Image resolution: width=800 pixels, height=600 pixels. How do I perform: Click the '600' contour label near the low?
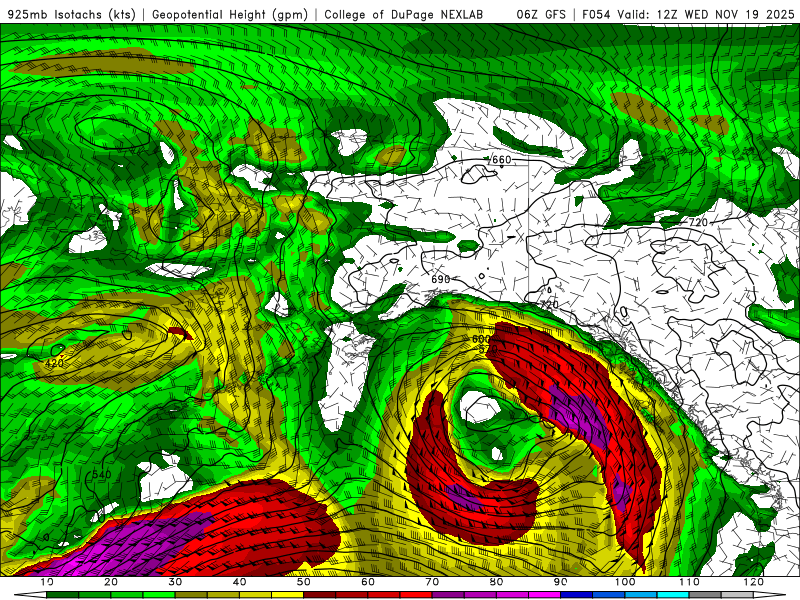[x=481, y=339]
